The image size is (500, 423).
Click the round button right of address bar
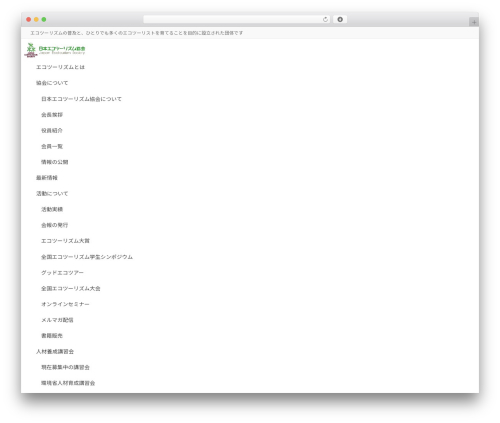tap(340, 20)
